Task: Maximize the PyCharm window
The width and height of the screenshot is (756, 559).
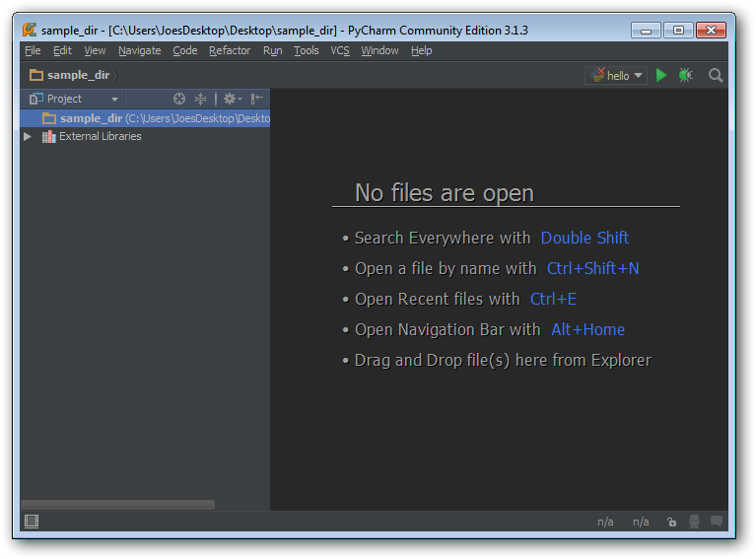Action: (x=678, y=31)
